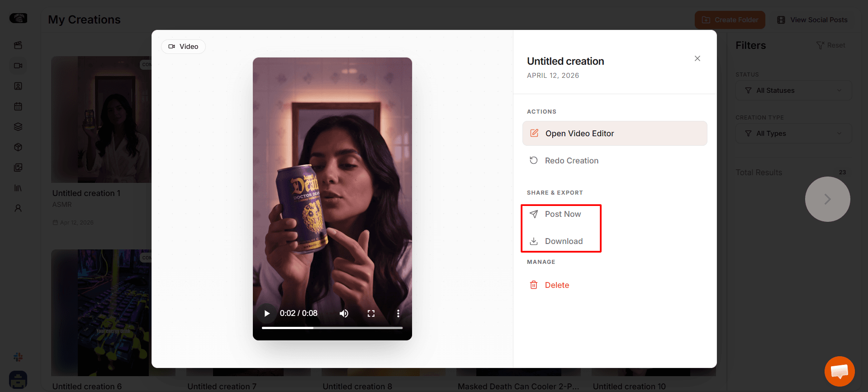Click the Video type badge
Viewport: 868px width, 392px height.
183,47
